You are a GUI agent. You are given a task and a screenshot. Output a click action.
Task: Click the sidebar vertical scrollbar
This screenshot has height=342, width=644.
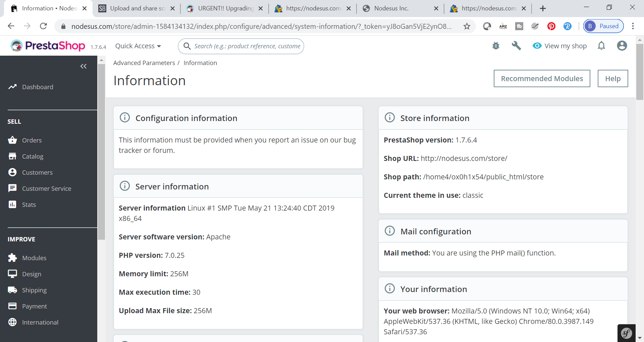click(x=101, y=151)
